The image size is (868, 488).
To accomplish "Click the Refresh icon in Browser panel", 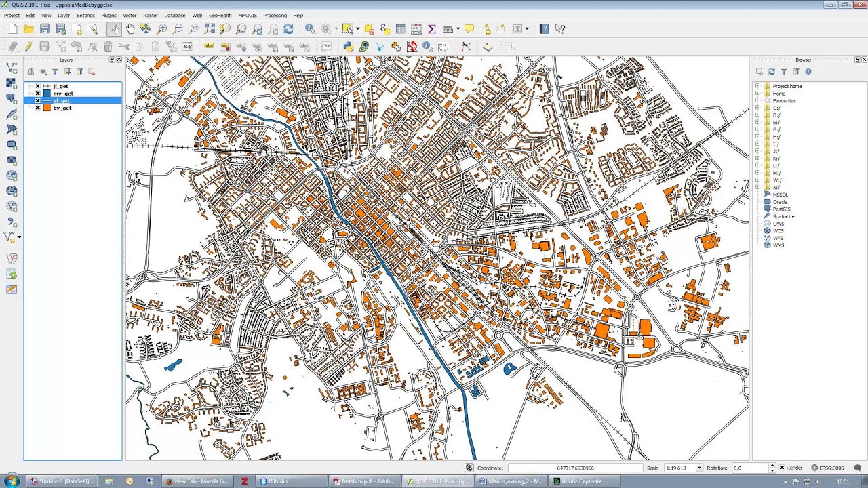I will tap(772, 71).
